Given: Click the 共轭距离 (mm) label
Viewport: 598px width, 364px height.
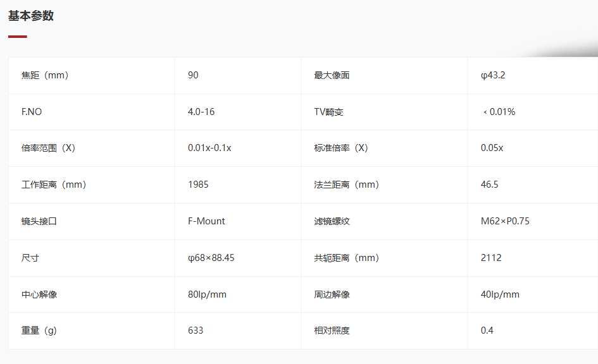Looking at the screenshot, I should point(346,258).
